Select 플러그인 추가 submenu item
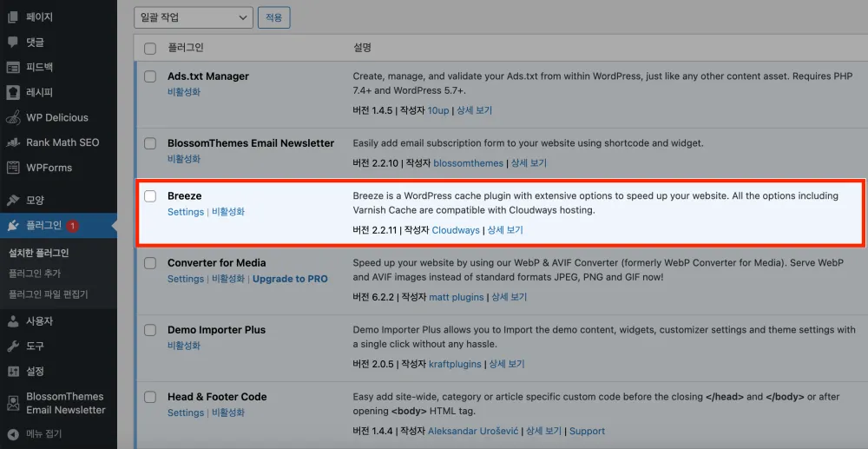The width and height of the screenshot is (868, 449). point(35,274)
